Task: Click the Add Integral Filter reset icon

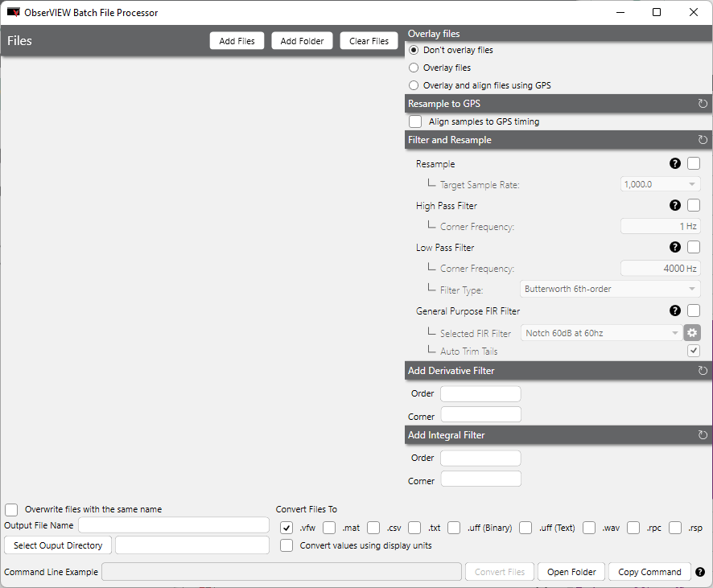Action: (x=703, y=435)
